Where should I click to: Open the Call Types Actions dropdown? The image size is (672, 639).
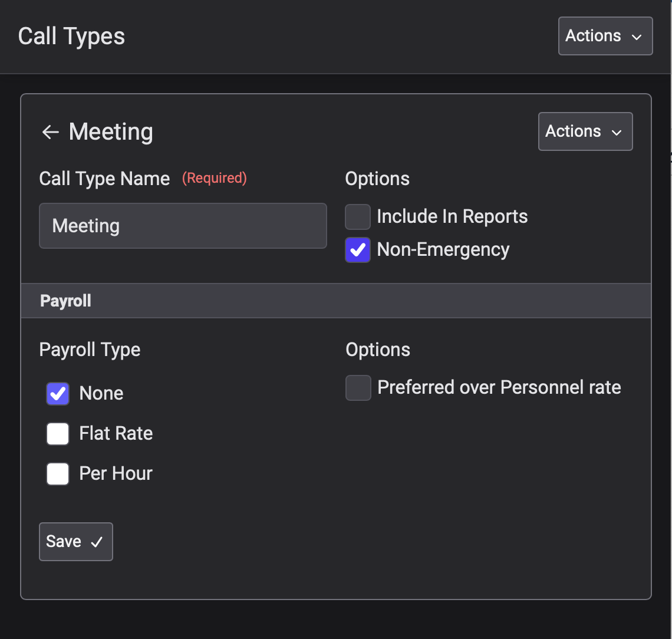(605, 36)
